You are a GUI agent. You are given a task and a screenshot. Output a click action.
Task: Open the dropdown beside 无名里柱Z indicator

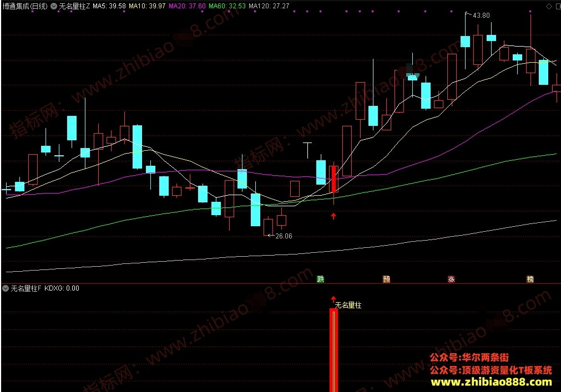pyautogui.click(x=54, y=6)
